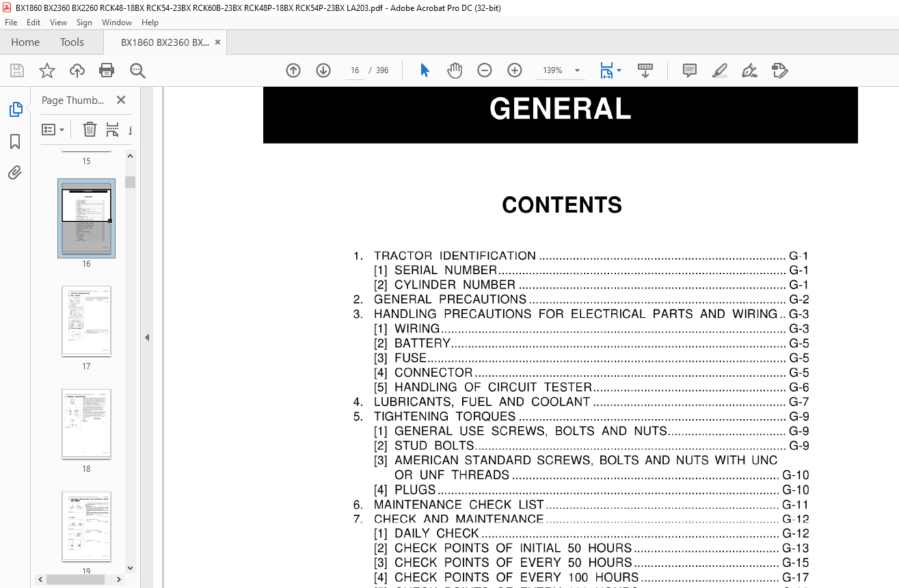Open the Sign menu
The height and width of the screenshot is (588, 899).
84,23
